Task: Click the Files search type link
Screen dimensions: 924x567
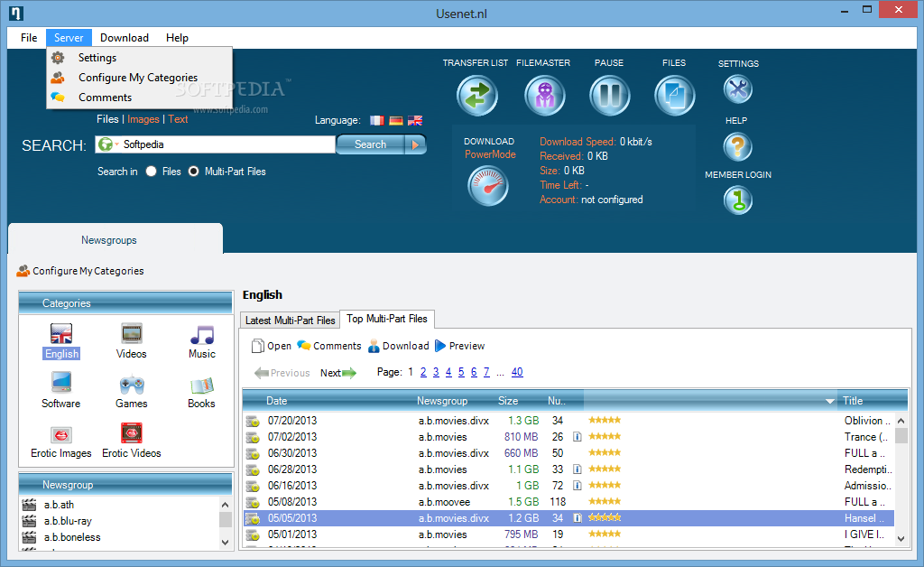Action: pos(108,119)
